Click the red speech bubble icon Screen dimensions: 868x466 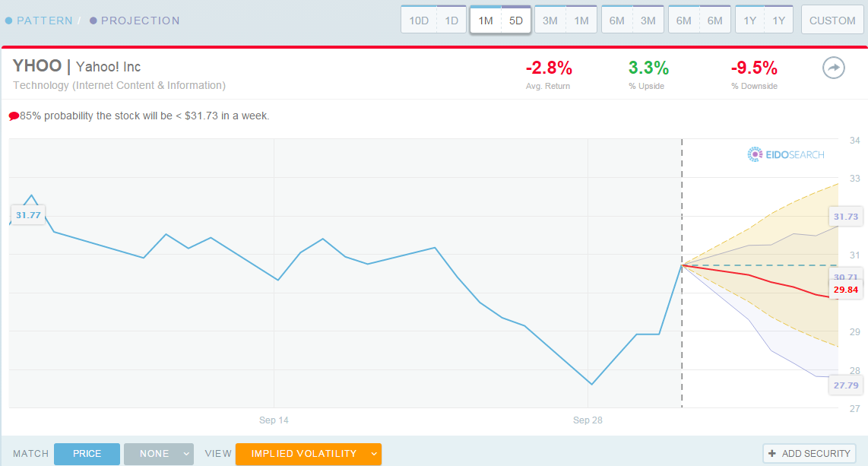[14, 116]
